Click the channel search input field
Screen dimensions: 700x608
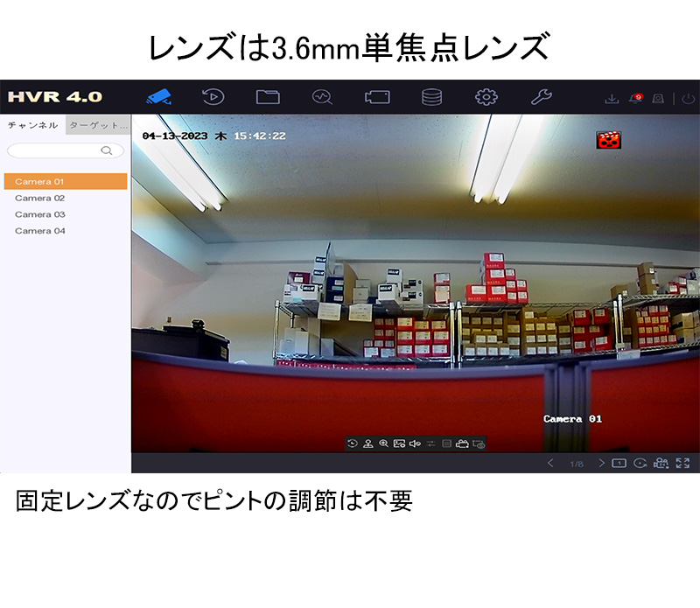pos(58,150)
